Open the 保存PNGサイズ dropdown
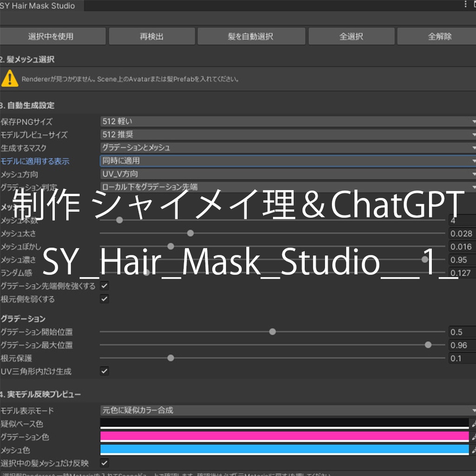The width and height of the screenshot is (476, 476). click(288, 121)
